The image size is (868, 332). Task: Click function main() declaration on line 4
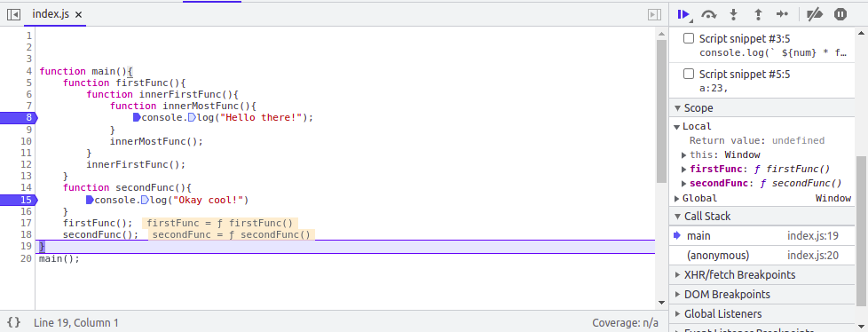[x=86, y=71]
